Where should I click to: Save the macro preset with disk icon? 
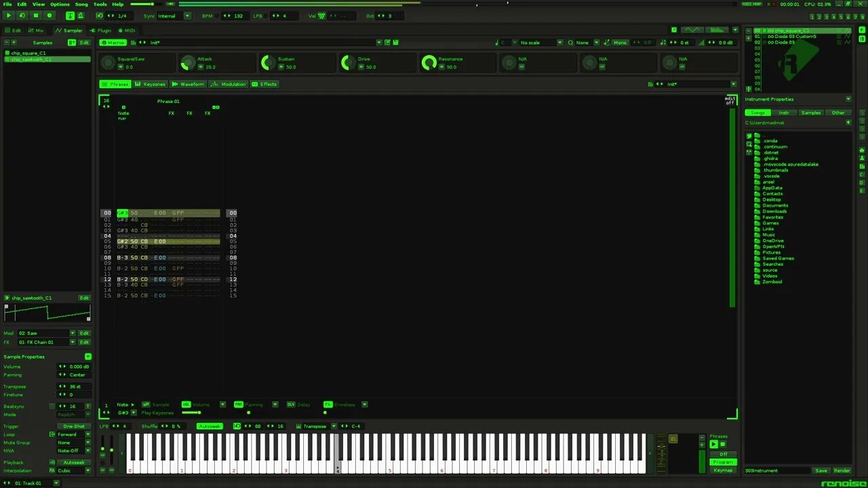[x=395, y=42]
